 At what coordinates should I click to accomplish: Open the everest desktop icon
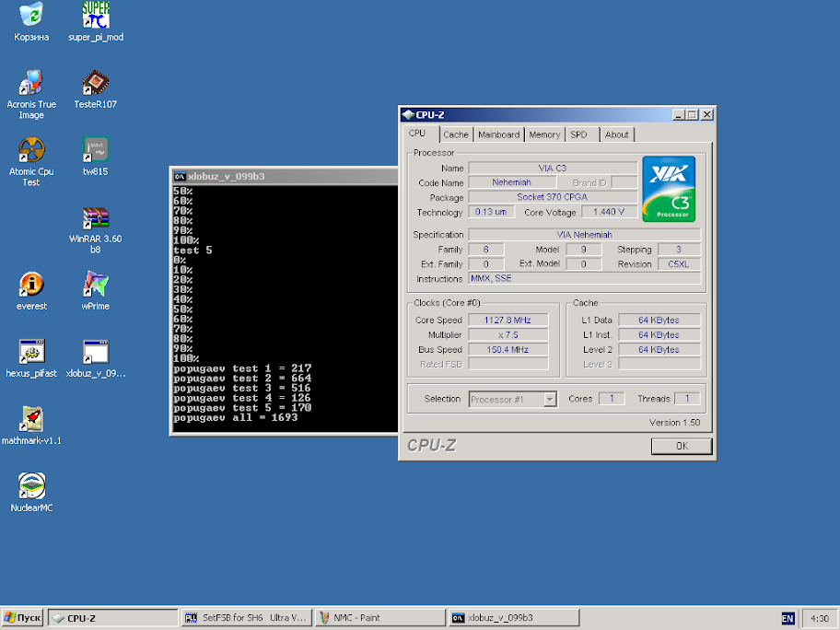[31, 285]
